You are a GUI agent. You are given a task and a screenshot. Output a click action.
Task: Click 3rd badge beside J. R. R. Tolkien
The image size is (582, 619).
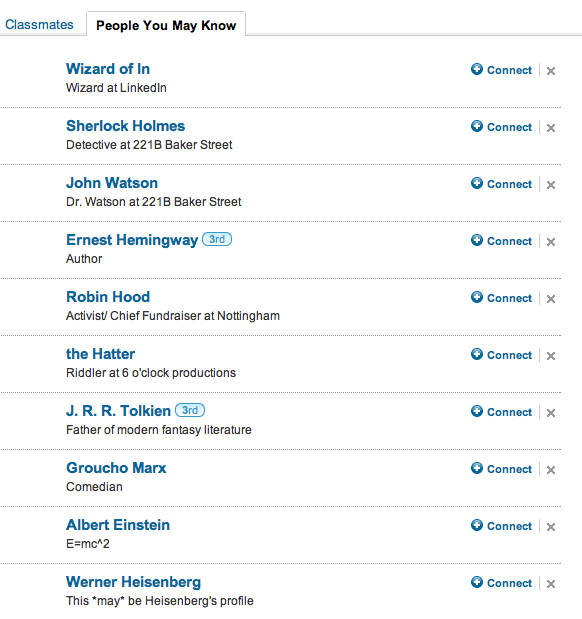coord(190,410)
